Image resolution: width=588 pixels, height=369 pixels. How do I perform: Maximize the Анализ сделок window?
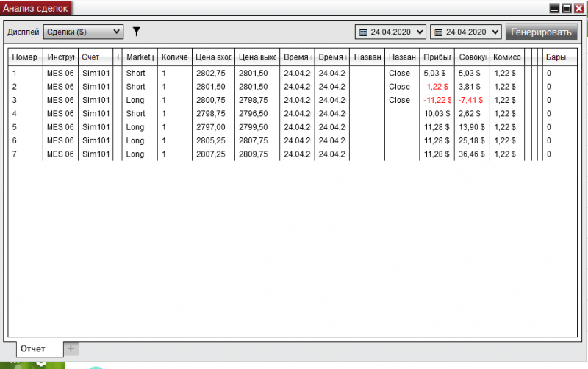[567, 8]
